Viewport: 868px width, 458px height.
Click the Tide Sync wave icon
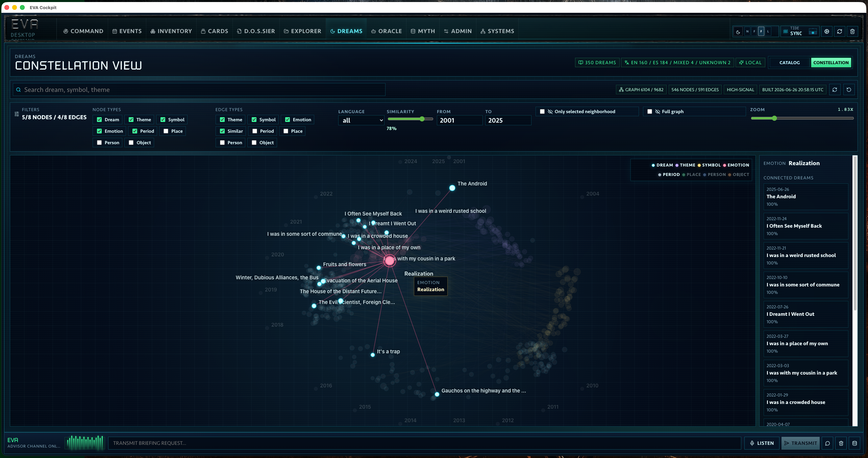click(786, 31)
